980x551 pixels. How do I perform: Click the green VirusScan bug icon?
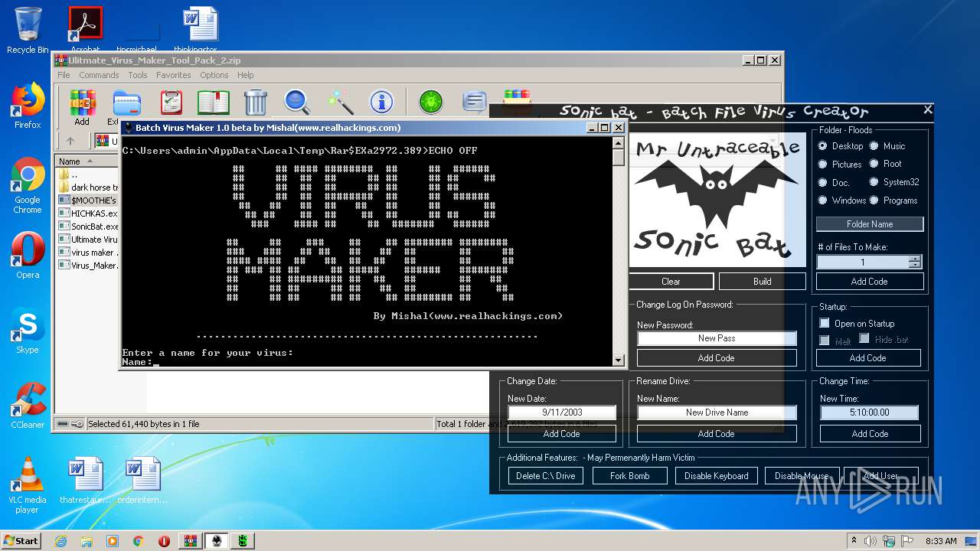pyautogui.click(x=431, y=103)
